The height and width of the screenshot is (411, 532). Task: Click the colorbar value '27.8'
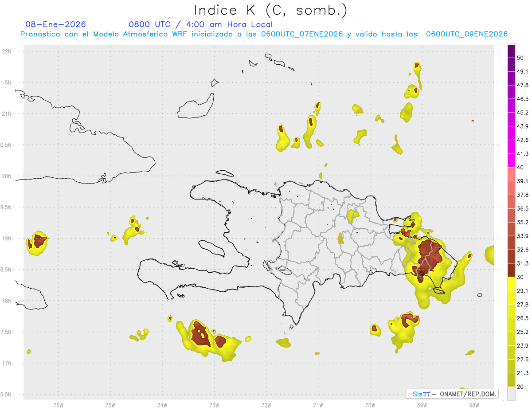point(523,304)
